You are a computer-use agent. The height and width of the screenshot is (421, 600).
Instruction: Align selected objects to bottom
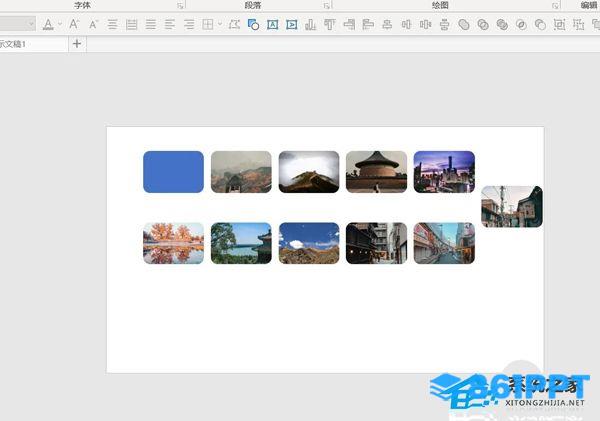tap(310, 24)
